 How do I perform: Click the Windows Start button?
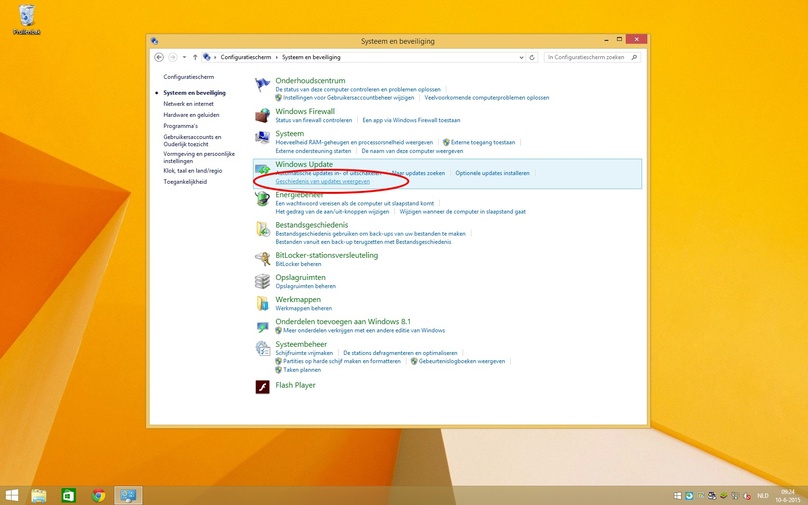coord(11,496)
